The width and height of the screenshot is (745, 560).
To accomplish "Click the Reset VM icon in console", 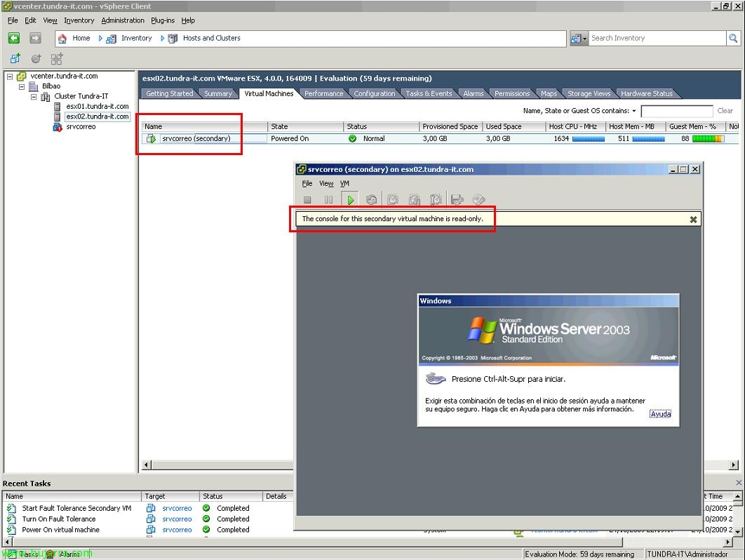I will [x=372, y=200].
